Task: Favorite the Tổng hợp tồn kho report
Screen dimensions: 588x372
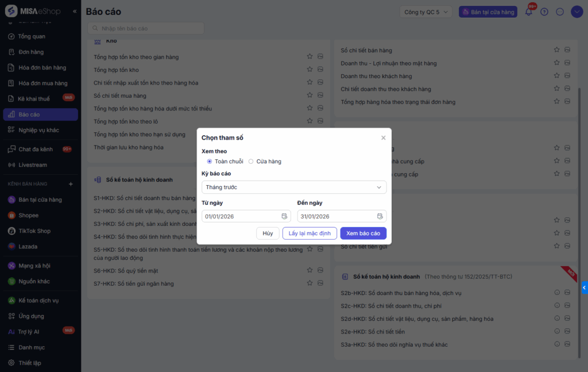Action: [x=310, y=70]
